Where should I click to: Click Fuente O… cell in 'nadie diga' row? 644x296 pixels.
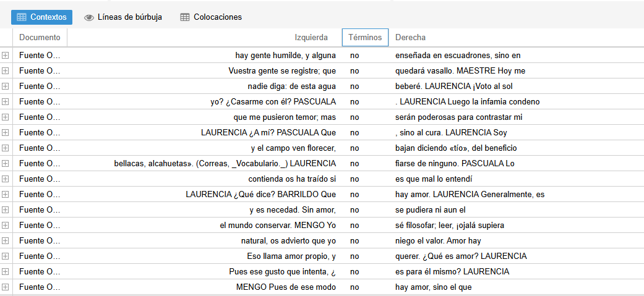[x=40, y=87]
